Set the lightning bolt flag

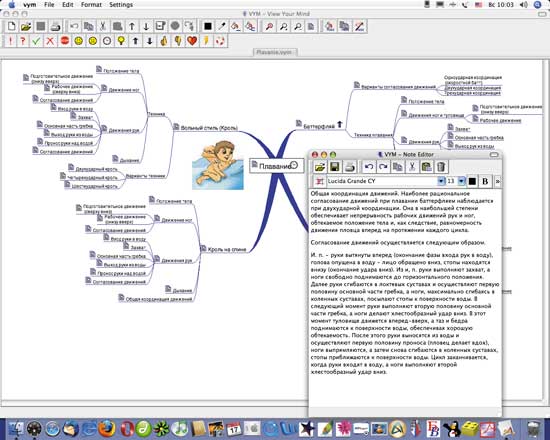click(206, 41)
